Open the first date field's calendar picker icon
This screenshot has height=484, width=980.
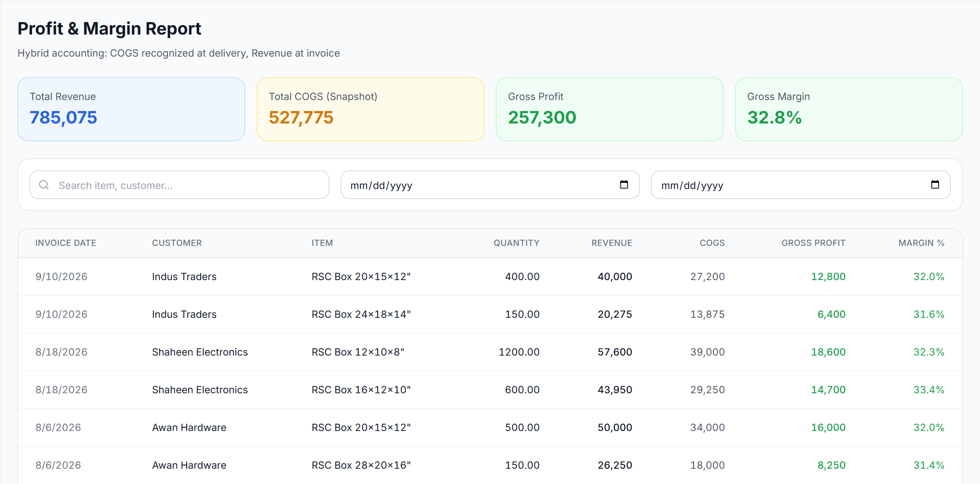click(624, 185)
